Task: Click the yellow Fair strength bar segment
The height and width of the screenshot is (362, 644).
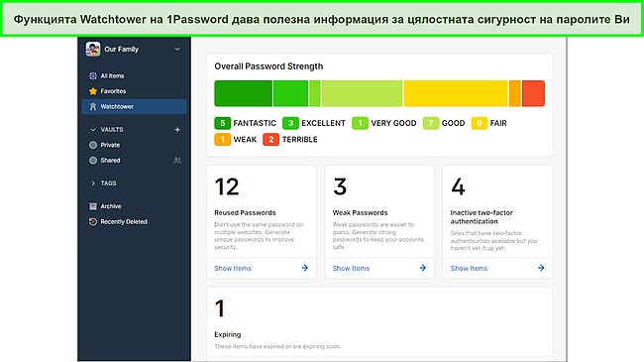Action: pyautogui.click(x=456, y=93)
